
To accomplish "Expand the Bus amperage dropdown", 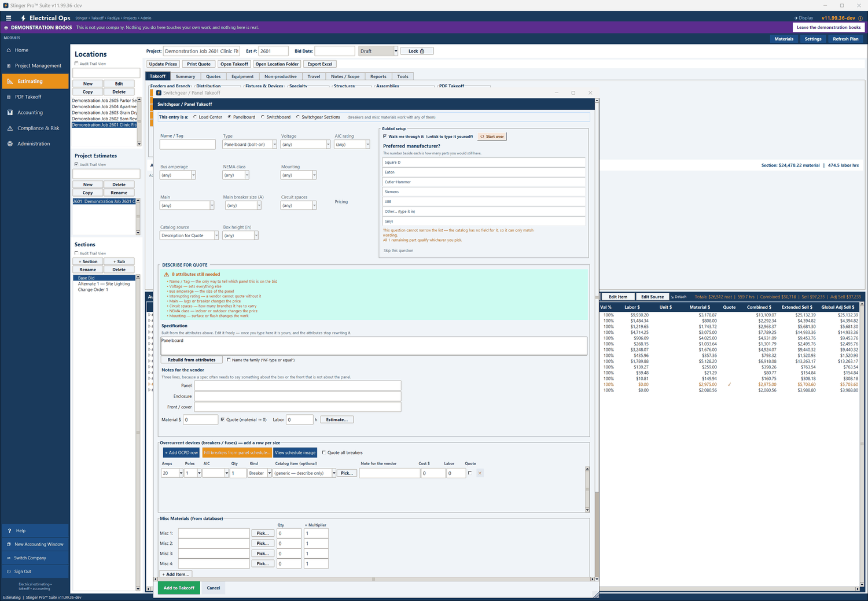I will pyautogui.click(x=193, y=175).
